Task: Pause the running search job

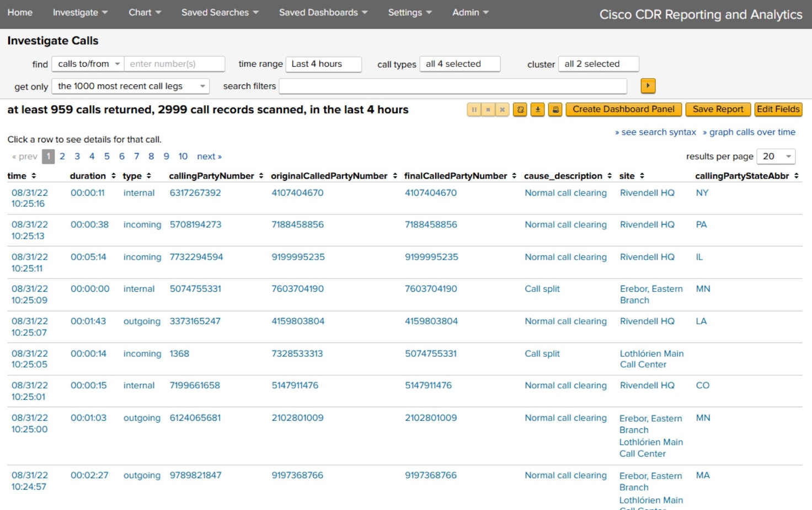Action: tap(474, 110)
